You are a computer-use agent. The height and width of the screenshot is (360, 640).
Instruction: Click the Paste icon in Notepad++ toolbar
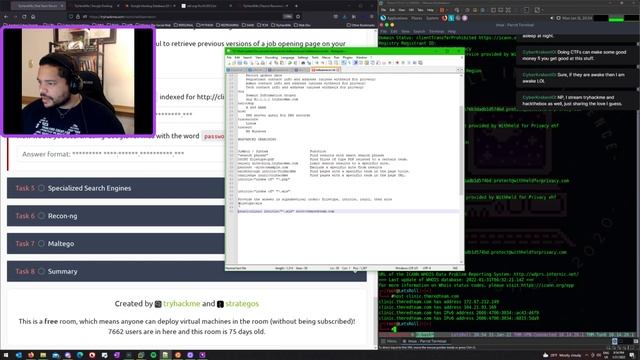tap(282, 63)
